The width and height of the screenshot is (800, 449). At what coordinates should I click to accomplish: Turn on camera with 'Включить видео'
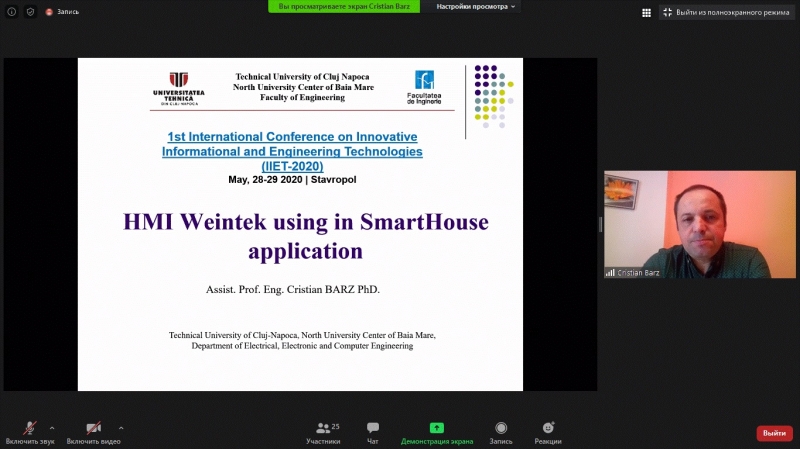(x=93, y=433)
